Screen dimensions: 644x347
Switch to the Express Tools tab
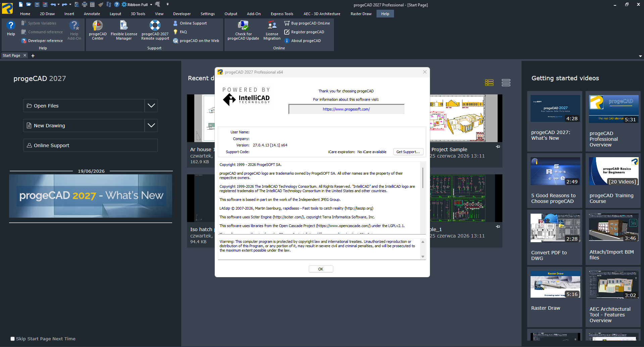(282, 14)
